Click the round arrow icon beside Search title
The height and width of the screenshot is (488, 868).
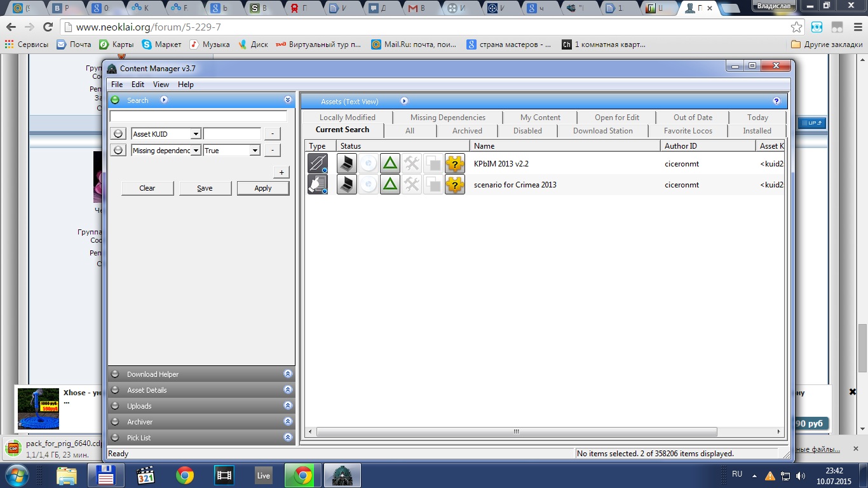coord(164,100)
